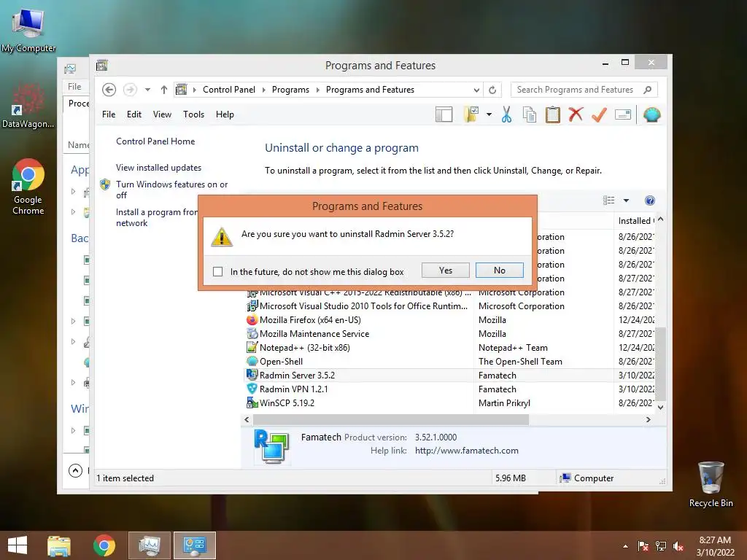Click the blue Help question mark icon
The image size is (747, 560).
point(650,201)
